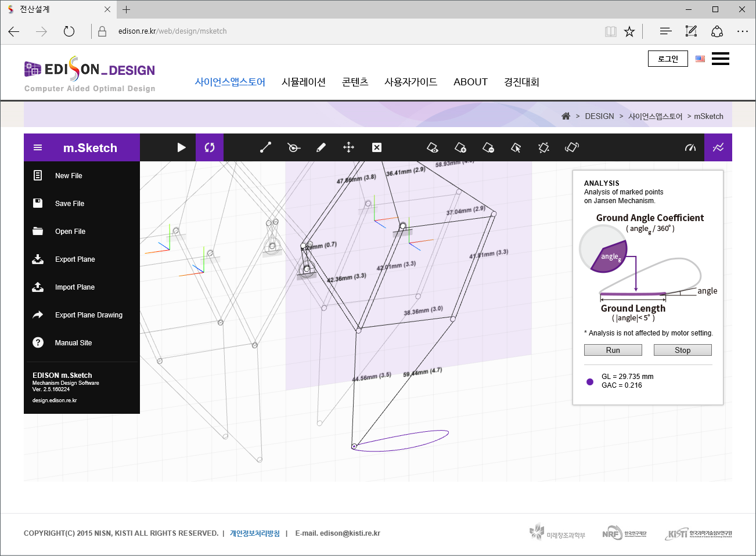Click the EDISON_DESIGN logo
756x556 pixels.
(89, 74)
